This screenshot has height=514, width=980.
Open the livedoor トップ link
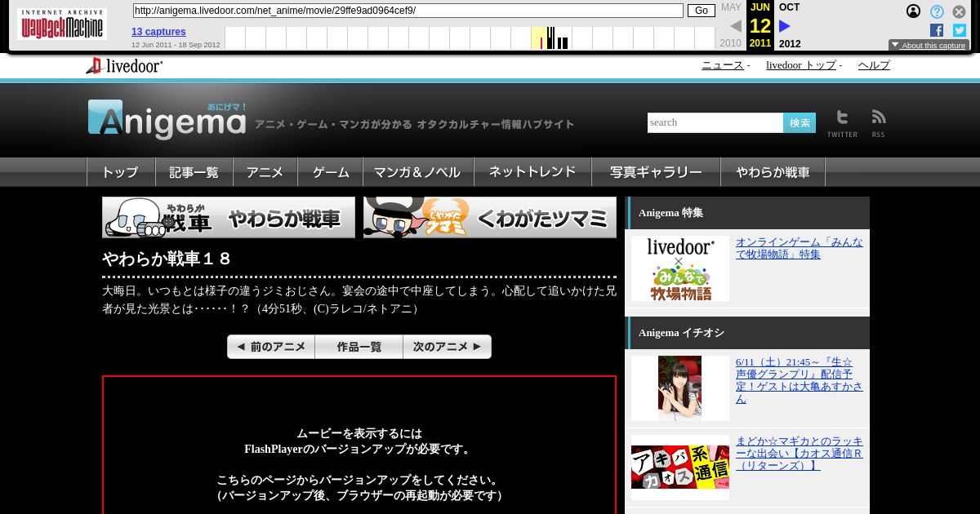coord(800,65)
